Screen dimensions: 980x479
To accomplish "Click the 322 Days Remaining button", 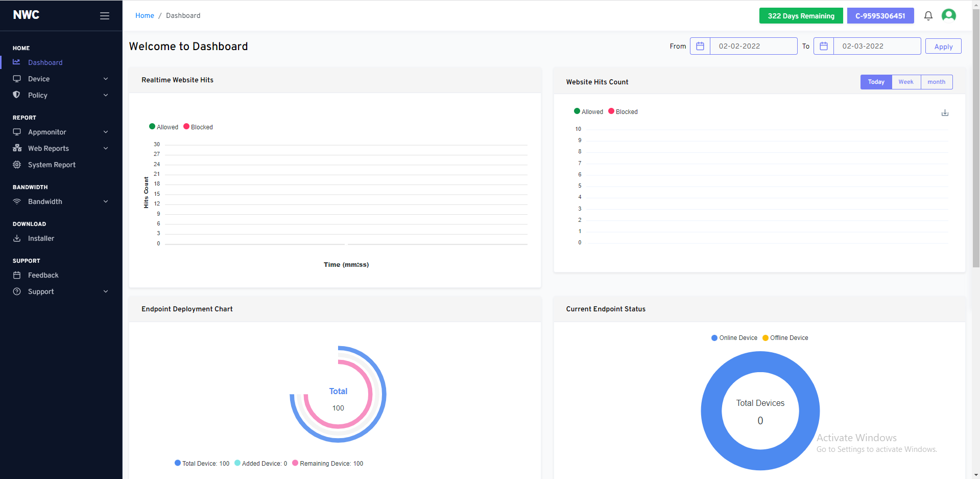I will (x=801, y=16).
